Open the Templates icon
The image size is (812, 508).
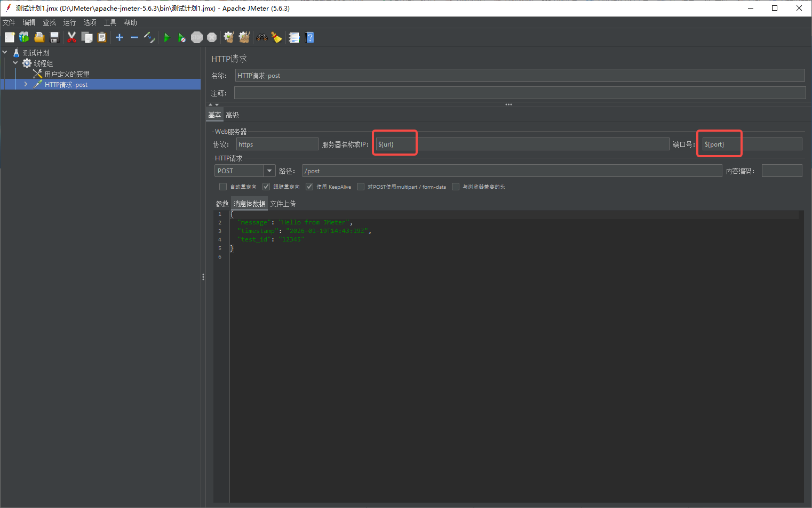point(24,37)
